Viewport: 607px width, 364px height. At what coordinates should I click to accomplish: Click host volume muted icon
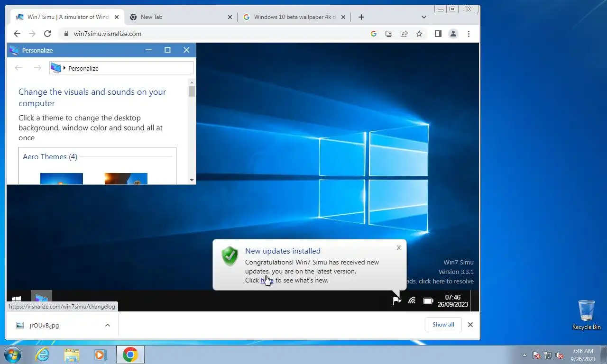pos(559,355)
